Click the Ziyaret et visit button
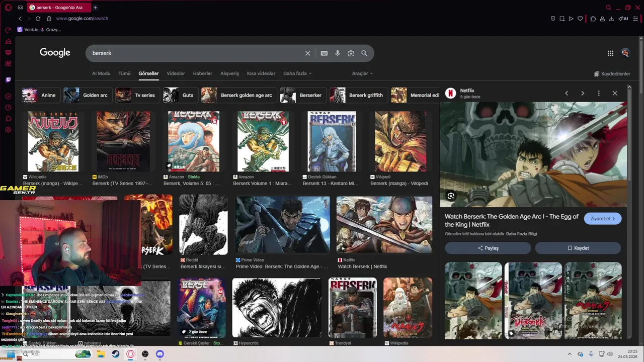 coord(603,219)
